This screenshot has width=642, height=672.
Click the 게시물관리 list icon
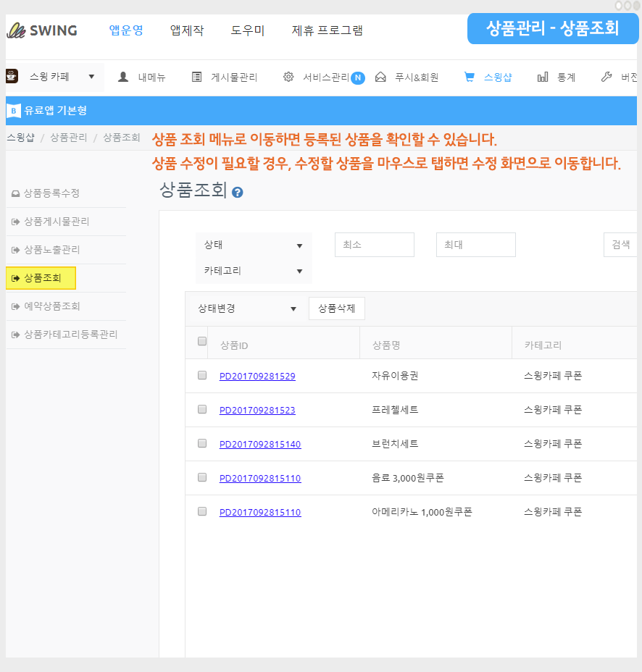pyautogui.click(x=197, y=77)
